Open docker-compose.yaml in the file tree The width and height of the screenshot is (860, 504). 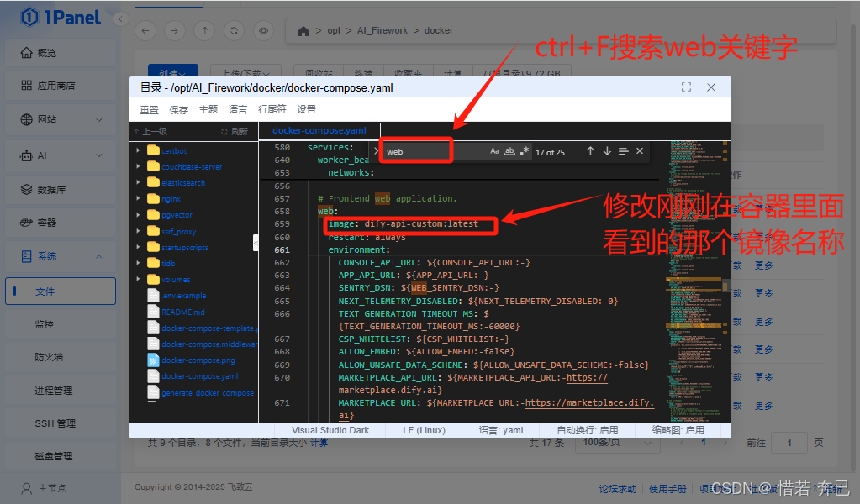pos(199,376)
